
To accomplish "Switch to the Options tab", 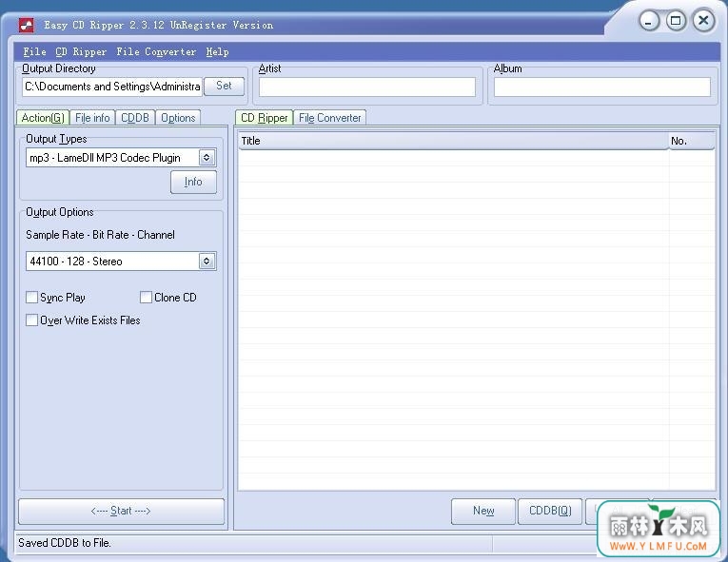I will [178, 118].
